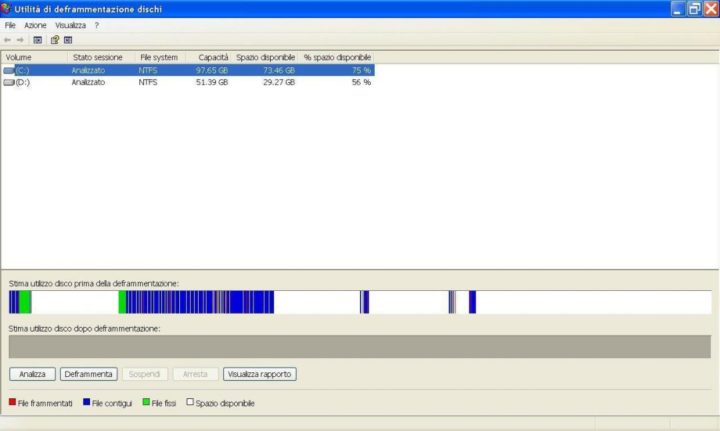The width and height of the screenshot is (720, 431).
Task: Click the blue File contigui legend swatch
Action: [x=86, y=402]
